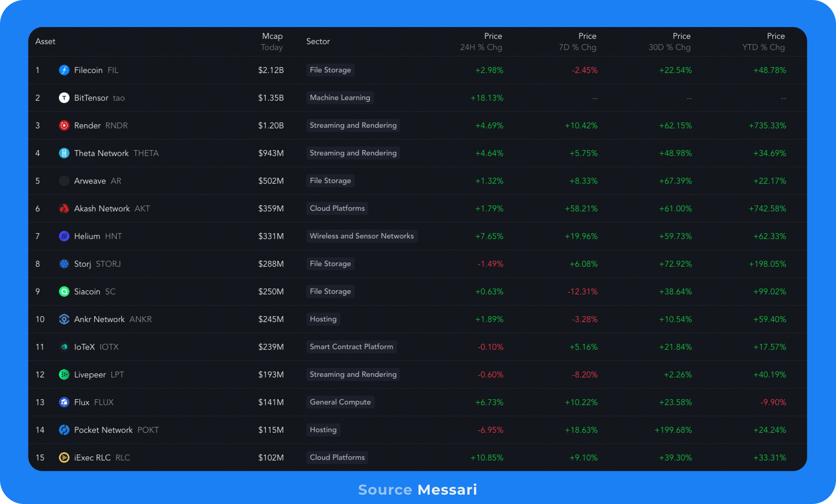Click the Storj logo icon
This screenshot has width=836, height=504.
click(64, 264)
